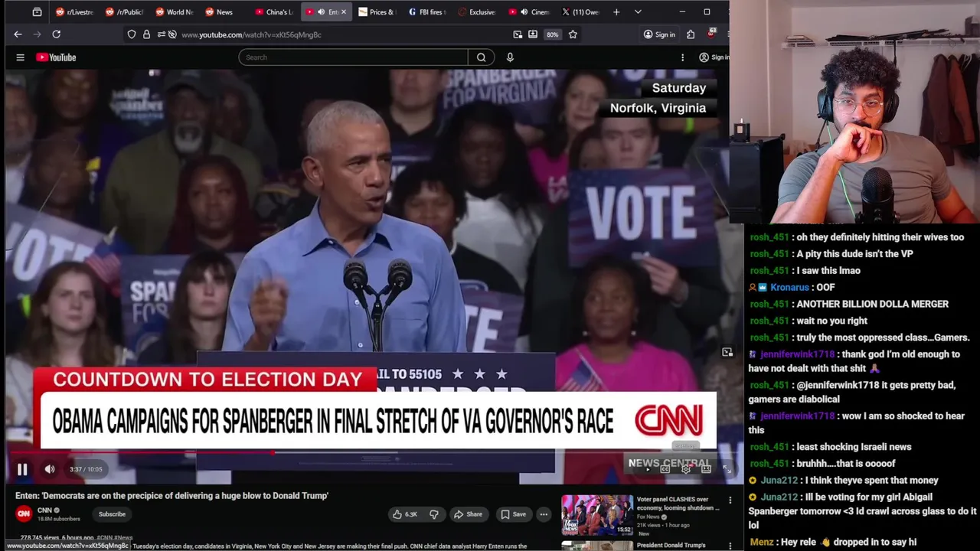The height and width of the screenshot is (551, 980).
Task: Switch to the FBI fires tab
Action: (426, 12)
